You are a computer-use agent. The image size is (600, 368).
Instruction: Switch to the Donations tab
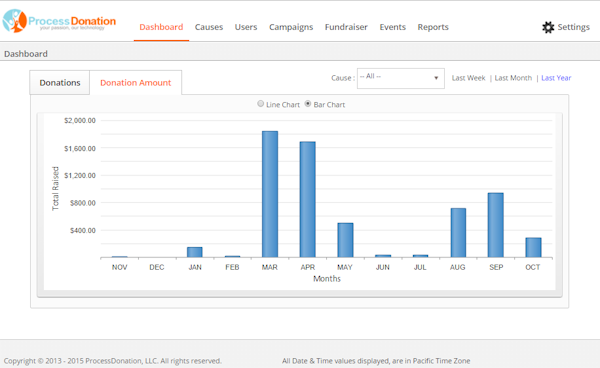pyautogui.click(x=60, y=83)
